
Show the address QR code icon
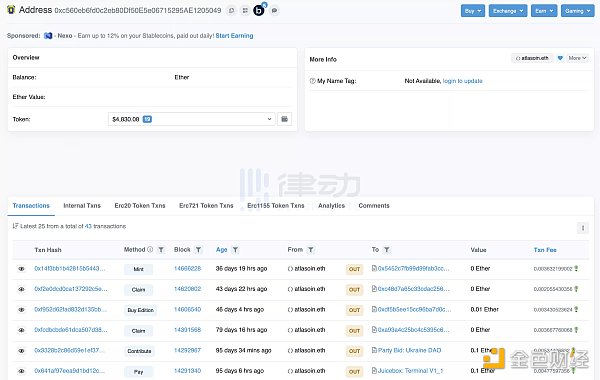point(245,10)
